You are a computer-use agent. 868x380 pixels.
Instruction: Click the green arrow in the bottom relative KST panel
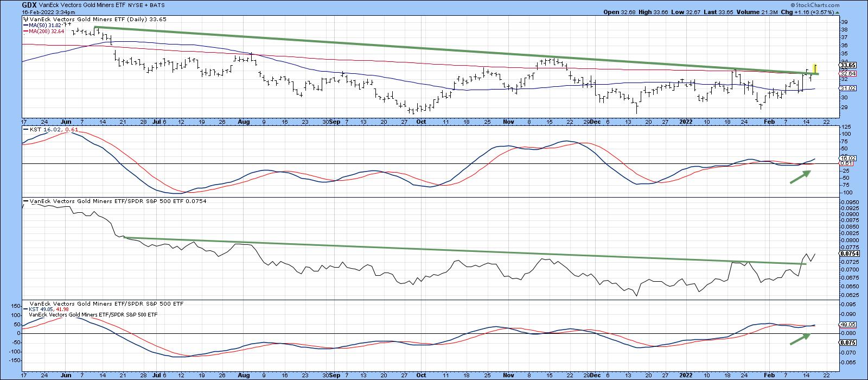pyautogui.click(x=800, y=339)
